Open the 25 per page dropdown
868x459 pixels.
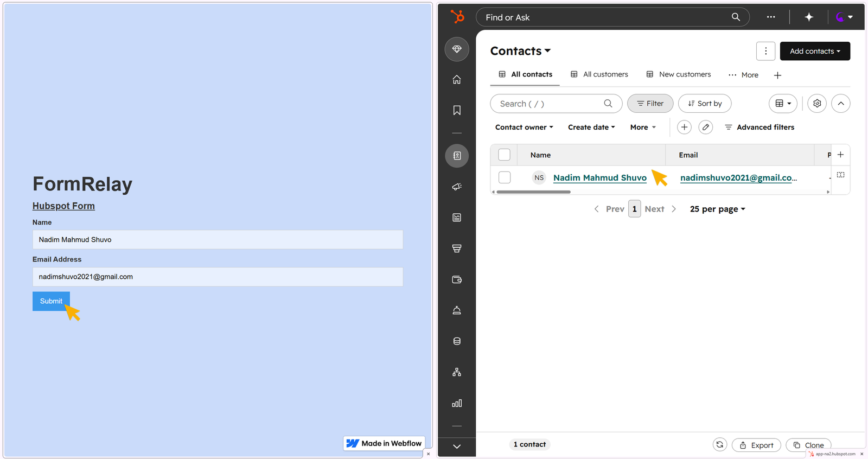(717, 209)
